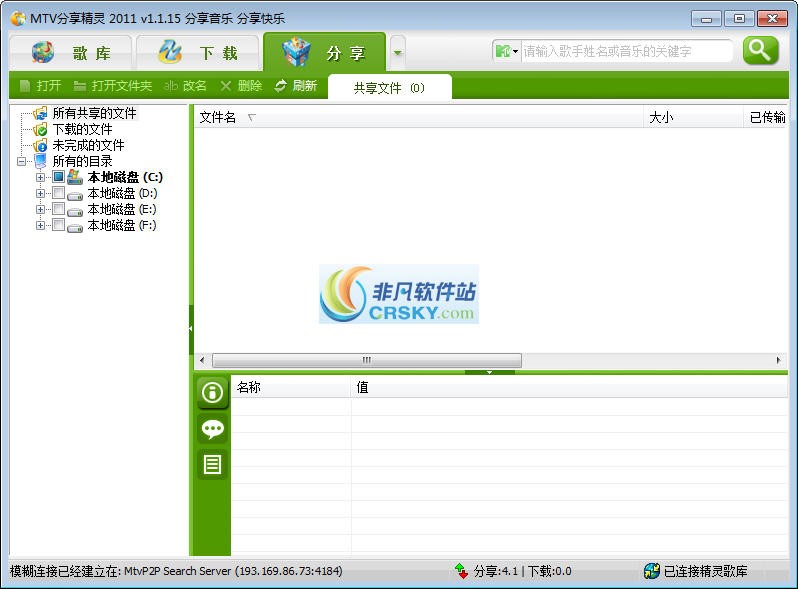Expand the 本地磁盘 (D:) node

[40, 193]
